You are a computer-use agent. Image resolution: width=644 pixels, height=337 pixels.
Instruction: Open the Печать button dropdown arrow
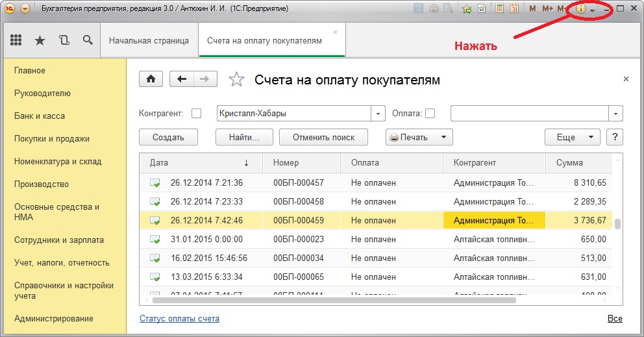pyautogui.click(x=443, y=137)
